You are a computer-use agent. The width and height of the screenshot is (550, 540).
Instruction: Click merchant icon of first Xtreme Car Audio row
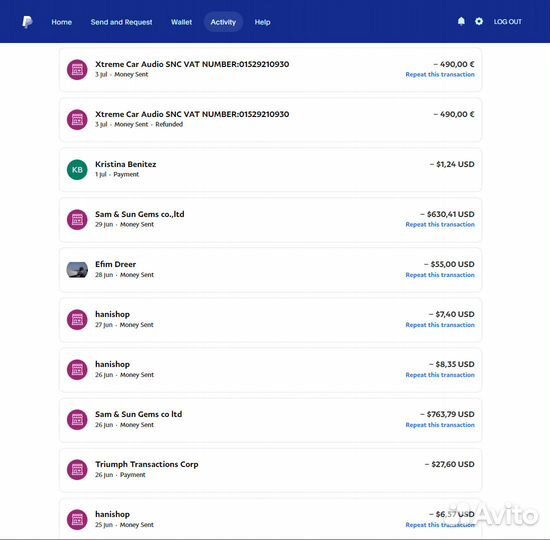click(77, 70)
